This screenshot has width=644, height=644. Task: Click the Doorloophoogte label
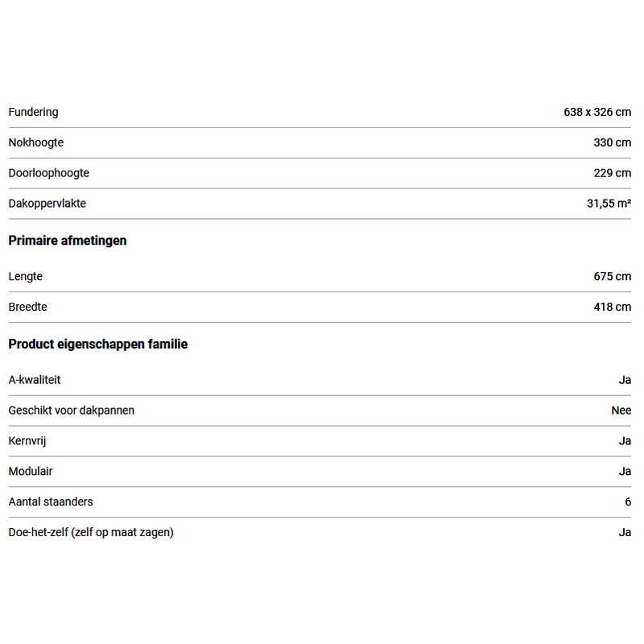tap(48, 173)
